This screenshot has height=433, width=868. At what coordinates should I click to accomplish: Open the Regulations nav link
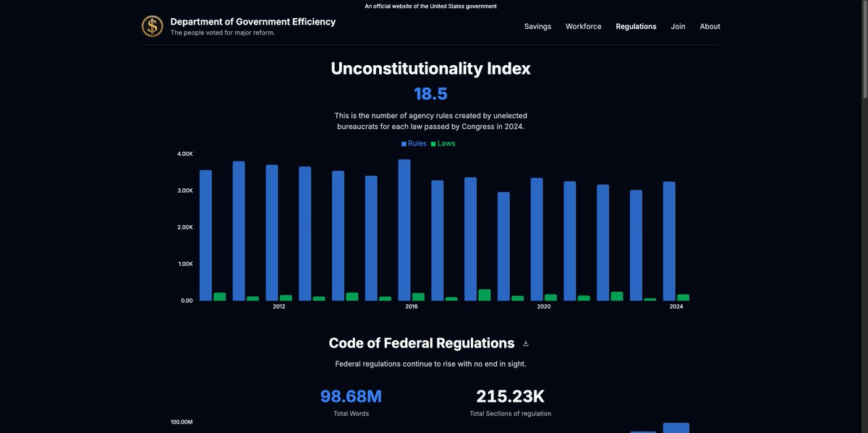[x=636, y=26]
